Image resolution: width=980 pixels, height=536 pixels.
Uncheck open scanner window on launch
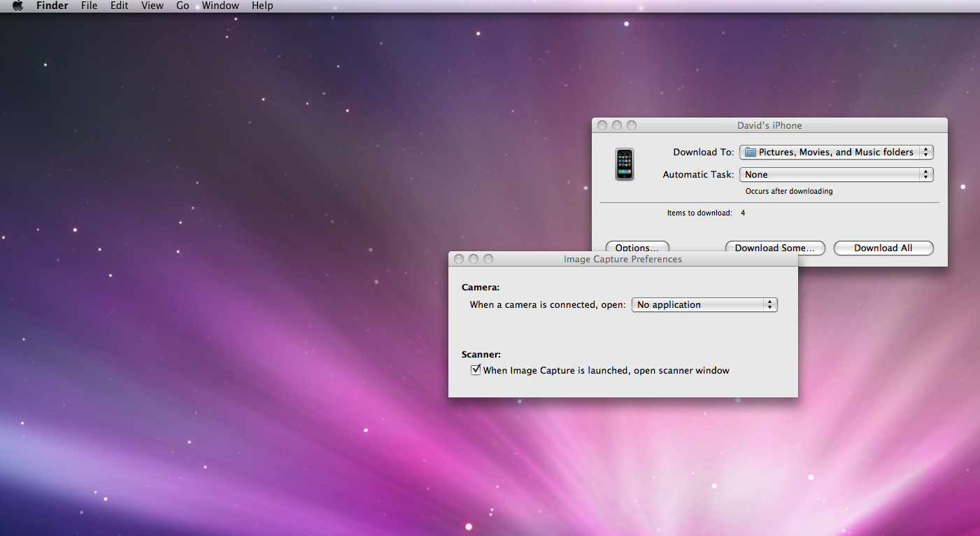click(476, 369)
